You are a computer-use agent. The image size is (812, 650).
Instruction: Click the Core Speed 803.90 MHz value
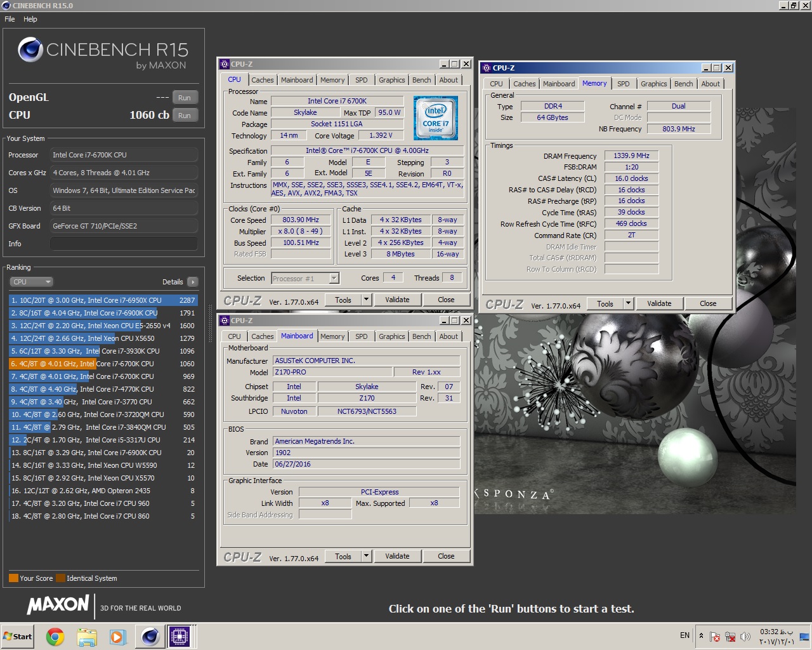pyautogui.click(x=301, y=220)
